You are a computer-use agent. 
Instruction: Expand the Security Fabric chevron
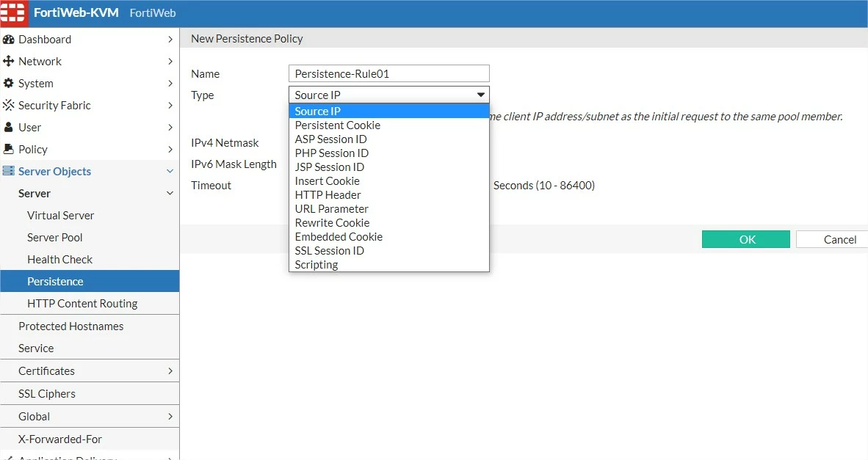(170, 105)
